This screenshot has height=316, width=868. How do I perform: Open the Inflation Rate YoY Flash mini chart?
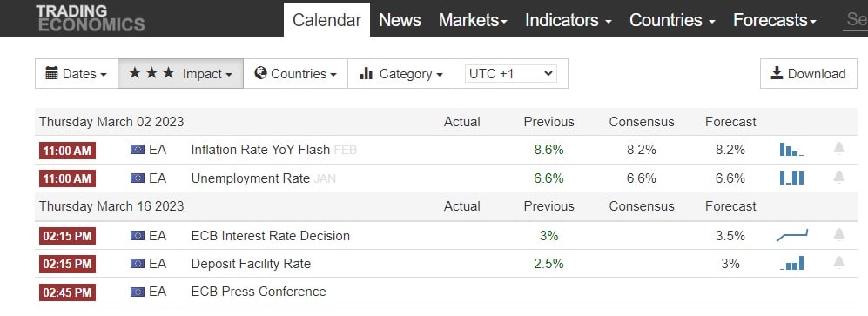(x=791, y=150)
